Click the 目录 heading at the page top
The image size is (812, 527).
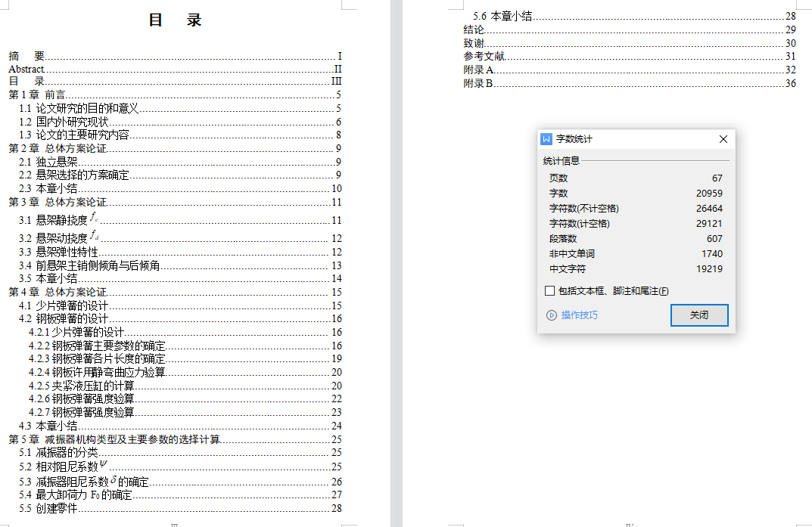coord(175,20)
